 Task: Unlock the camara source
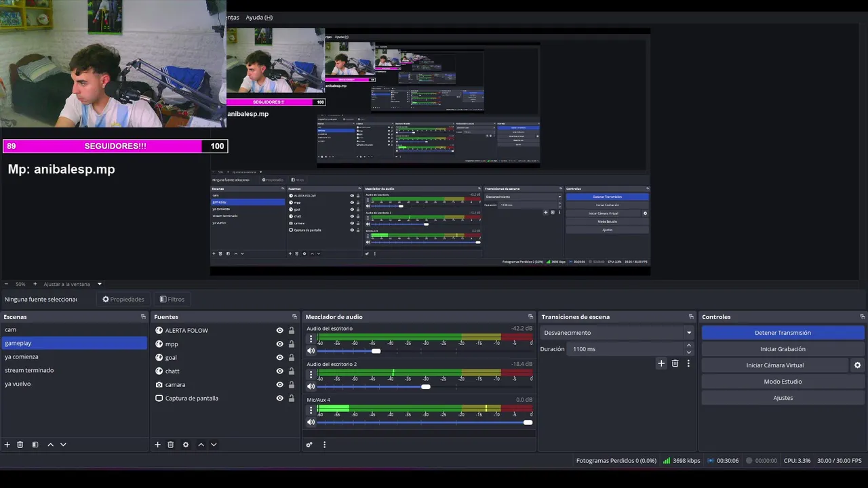point(292,384)
